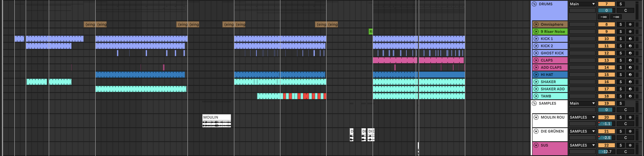Arm the GHOST KICK track
Viewport: 644px width, 156px height.
click(x=630, y=53)
